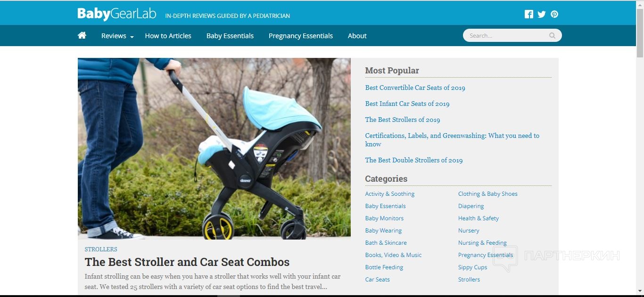Click the search magnifier icon
The width and height of the screenshot is (644, 297).
[552, 35]
